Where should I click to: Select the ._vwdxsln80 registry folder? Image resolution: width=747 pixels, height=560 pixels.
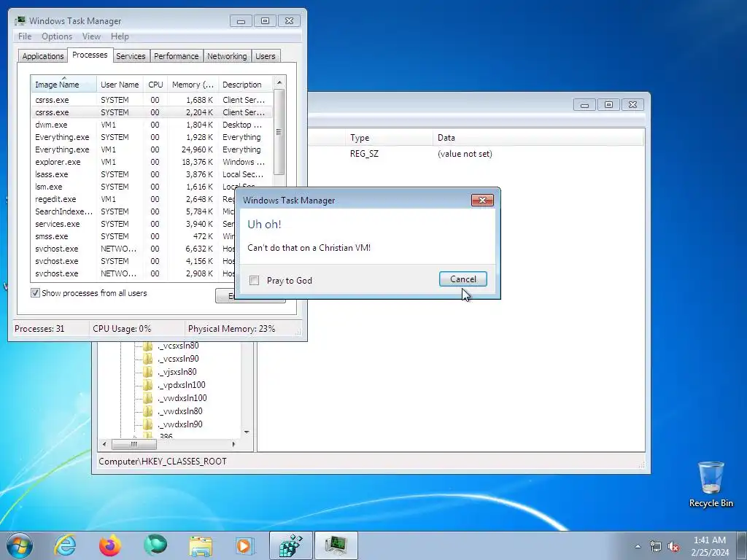[179, 411]
